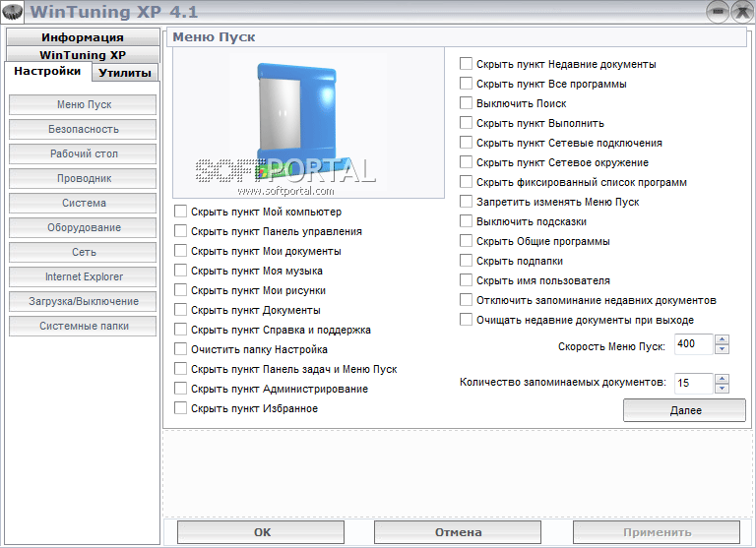
Task: Confirm with the OK button
Action: tap(261, 532)
